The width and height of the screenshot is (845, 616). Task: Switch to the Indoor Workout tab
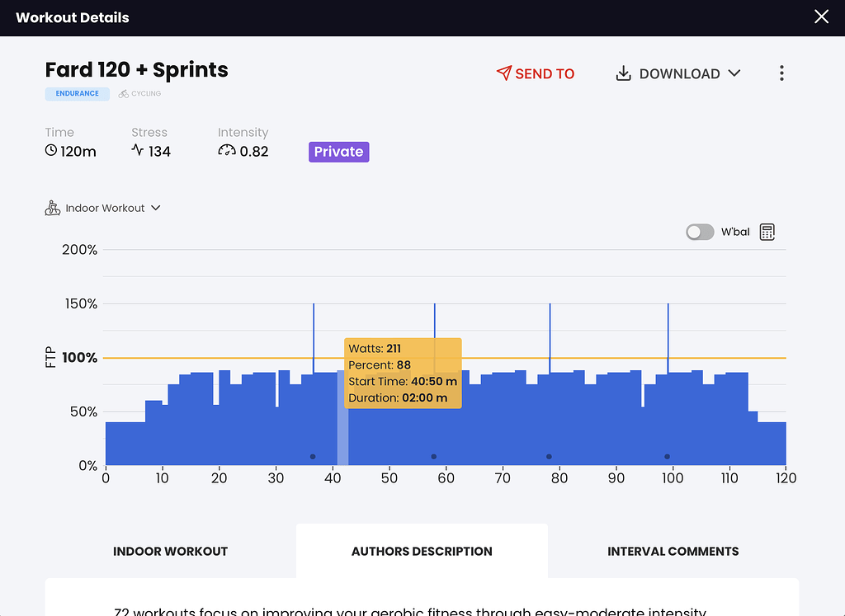[x=170, y=551]
